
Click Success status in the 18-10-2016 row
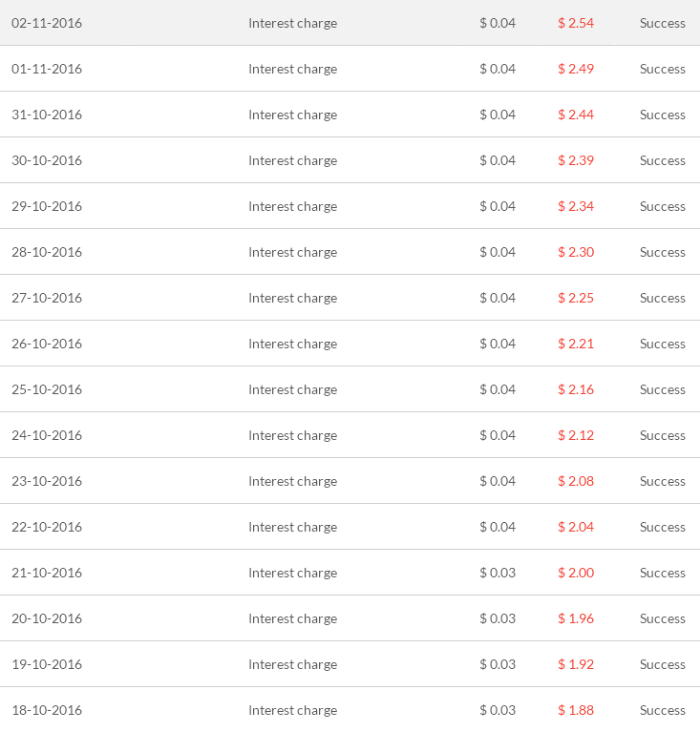[662, 710]
